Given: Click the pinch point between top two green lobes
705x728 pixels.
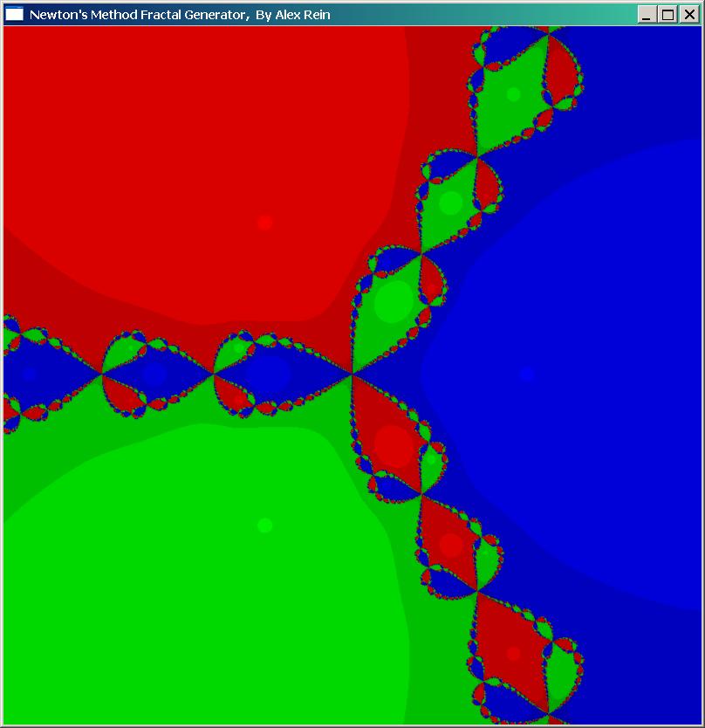Looking at the screenshot, I should point(477,157).
